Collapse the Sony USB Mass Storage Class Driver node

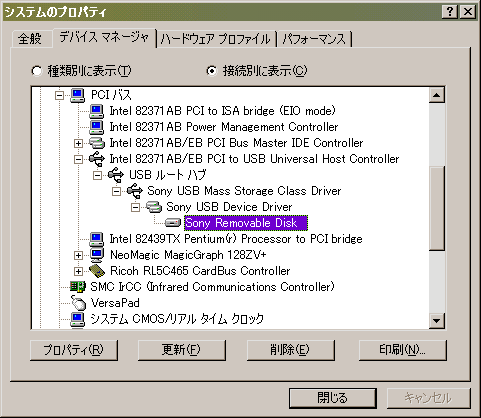pyautogui.click(x=116, y=191)
